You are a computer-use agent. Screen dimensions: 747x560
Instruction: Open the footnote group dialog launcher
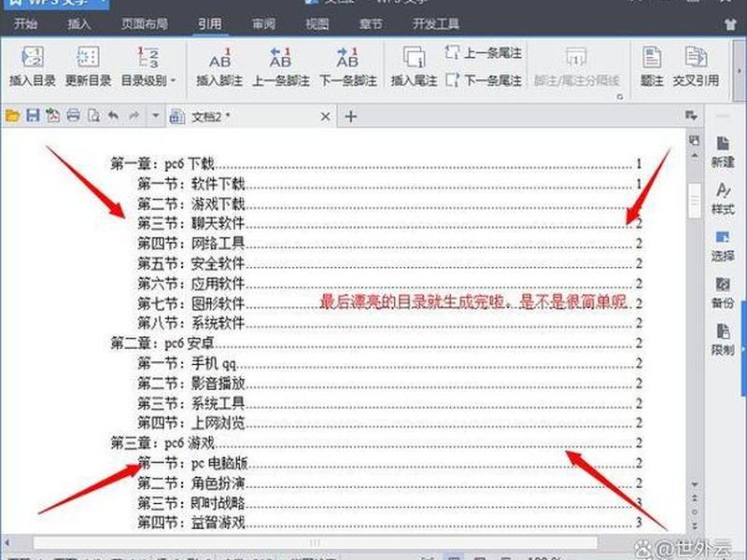tap(620, 97)
